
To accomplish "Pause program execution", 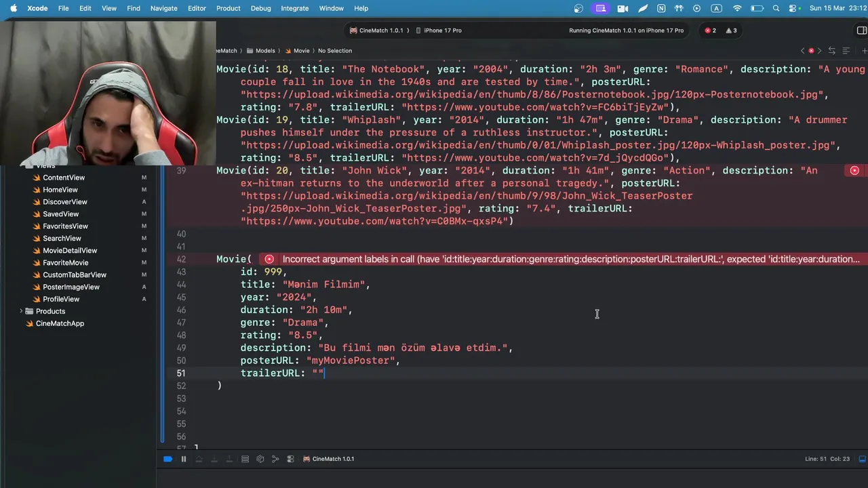I will pyautogui.click(x=183, y=459).
